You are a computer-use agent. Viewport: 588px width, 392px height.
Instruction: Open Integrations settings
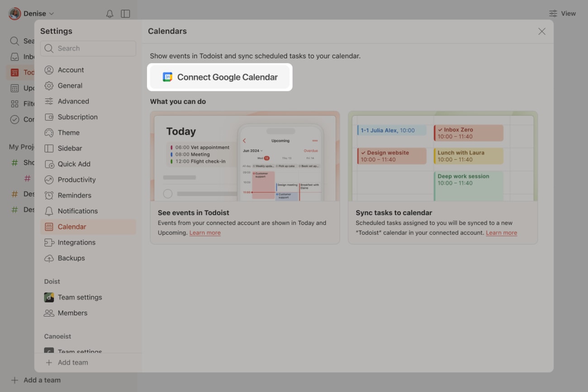(76, 242)
